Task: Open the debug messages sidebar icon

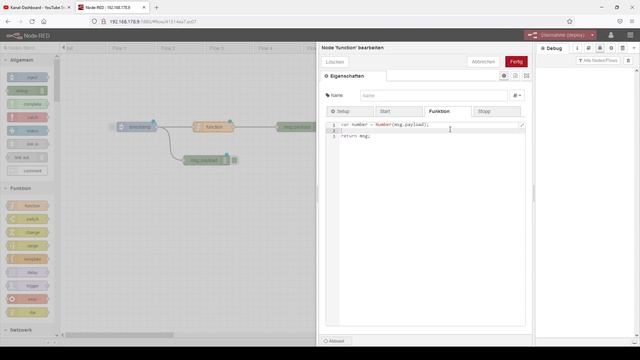Action: point(600,48)
